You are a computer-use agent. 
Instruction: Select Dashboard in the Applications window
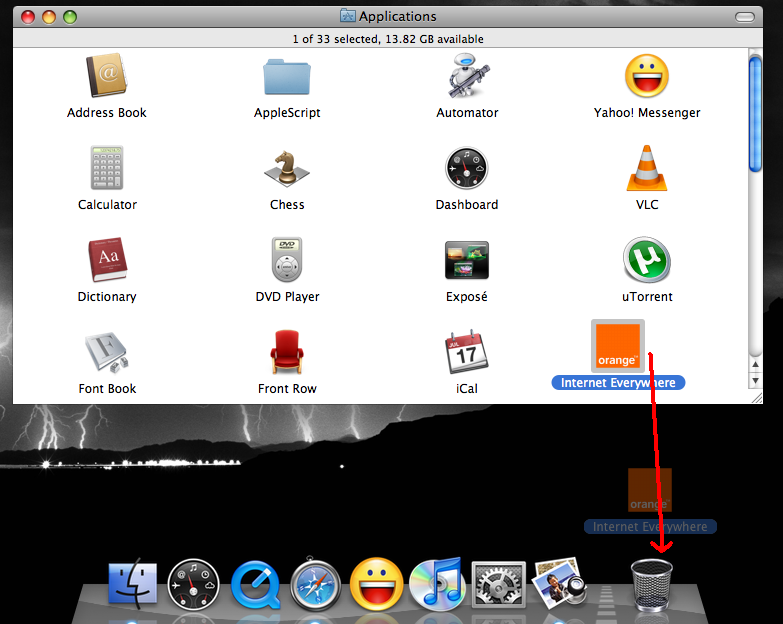[x=466, y=168]
